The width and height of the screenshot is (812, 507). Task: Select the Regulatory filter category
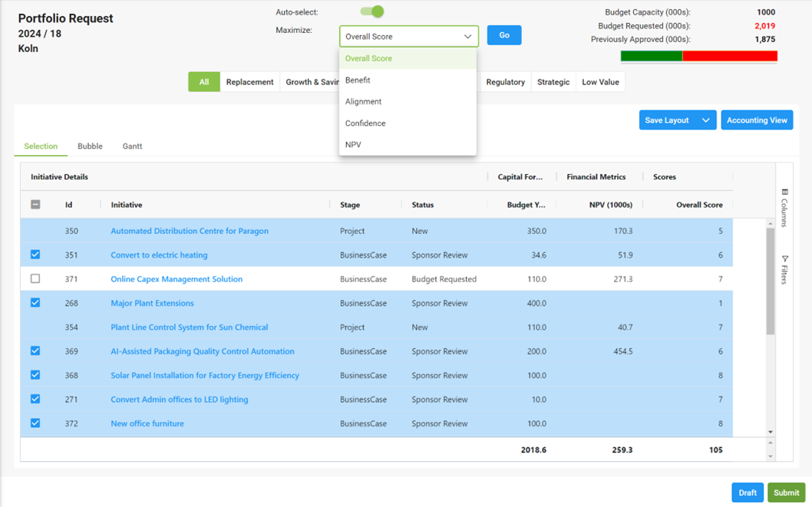(505, 81)
